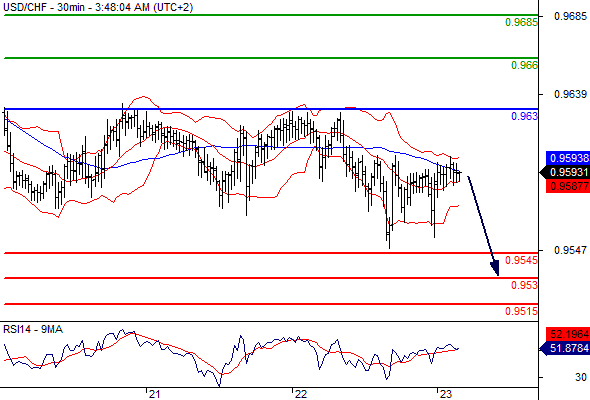This screenshot has height=400, width=590.
Task: Click the dark downward forecast arrow head
Action: click(495, 268)
